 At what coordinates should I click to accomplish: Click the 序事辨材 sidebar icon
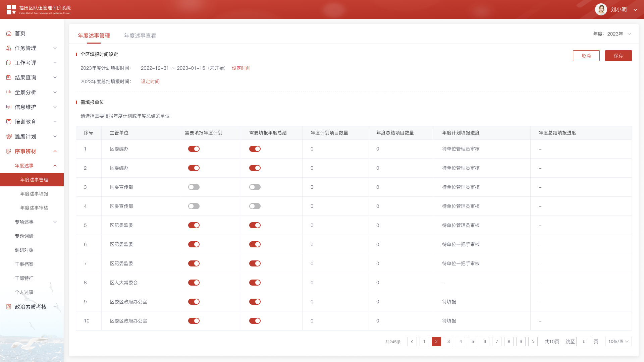[x=9, y=151]
